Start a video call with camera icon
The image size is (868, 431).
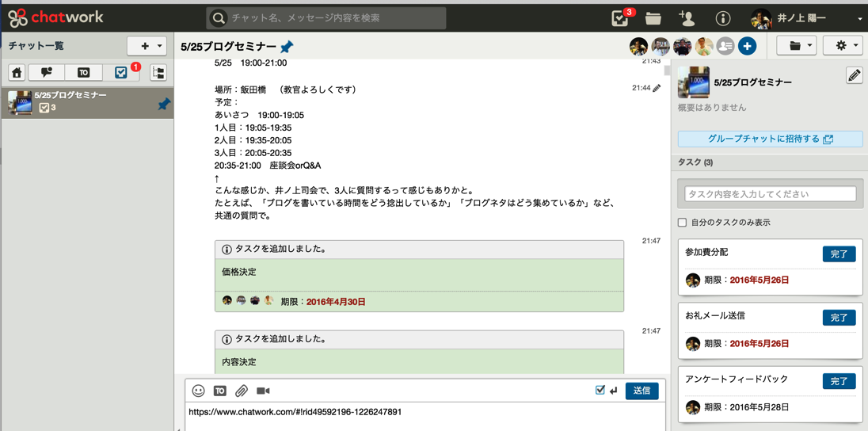(263, 391)
